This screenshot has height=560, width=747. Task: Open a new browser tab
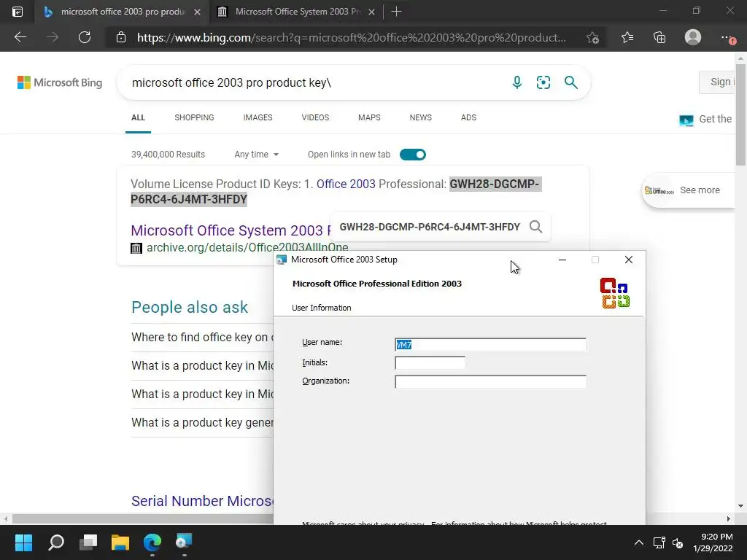396,12
